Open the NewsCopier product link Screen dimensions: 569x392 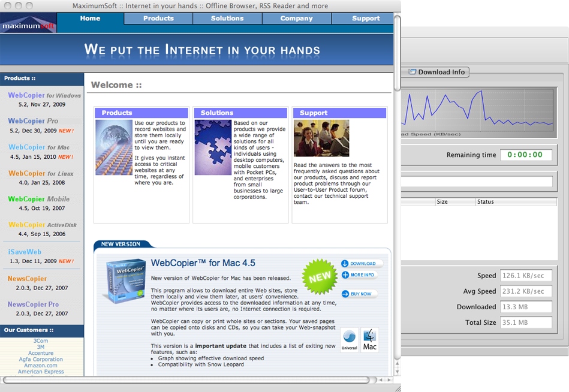click(x=27, y=279)
